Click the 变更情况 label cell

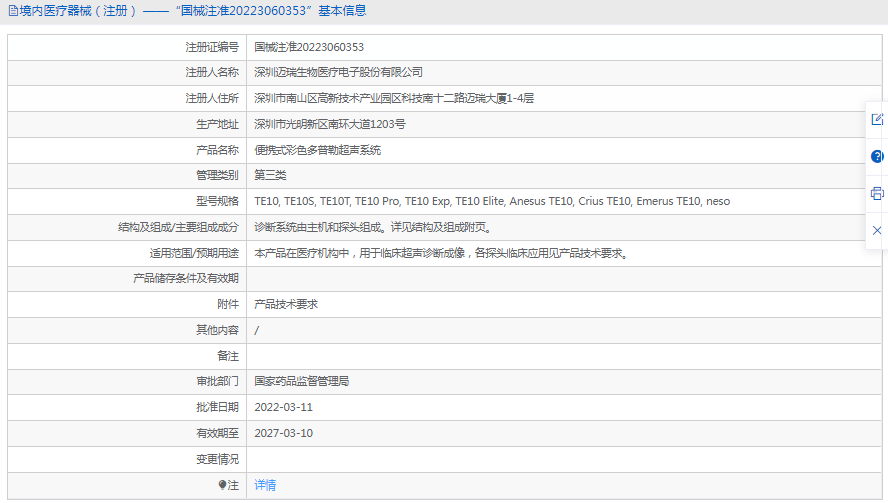127,459
